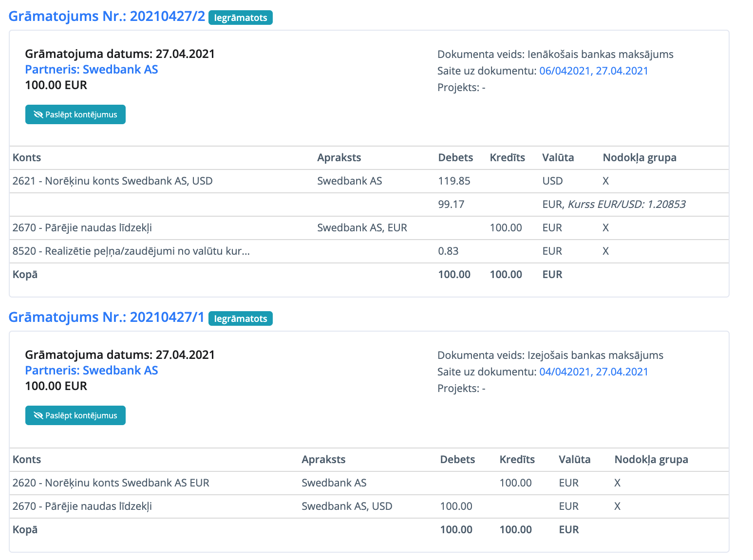Click Nodokļa grupa header in second table
The width and height of the screenshot is (753, 560).
click(x=651, y=460)
